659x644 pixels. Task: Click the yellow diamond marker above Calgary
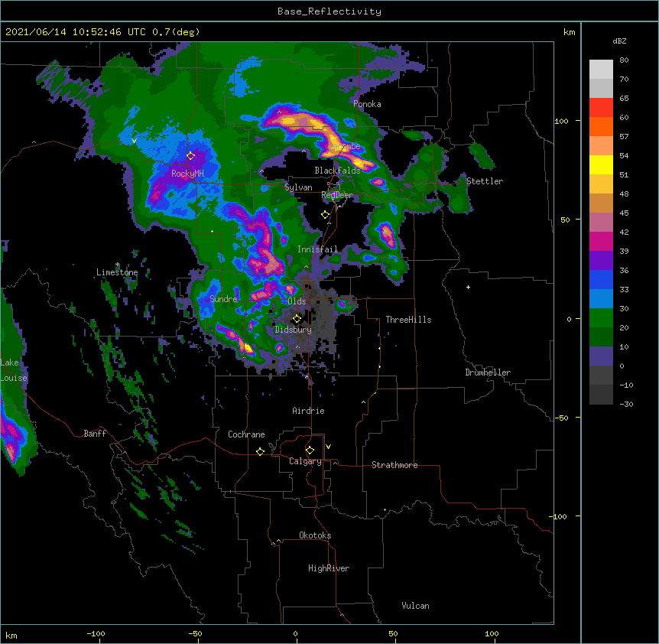coord(310,450)
